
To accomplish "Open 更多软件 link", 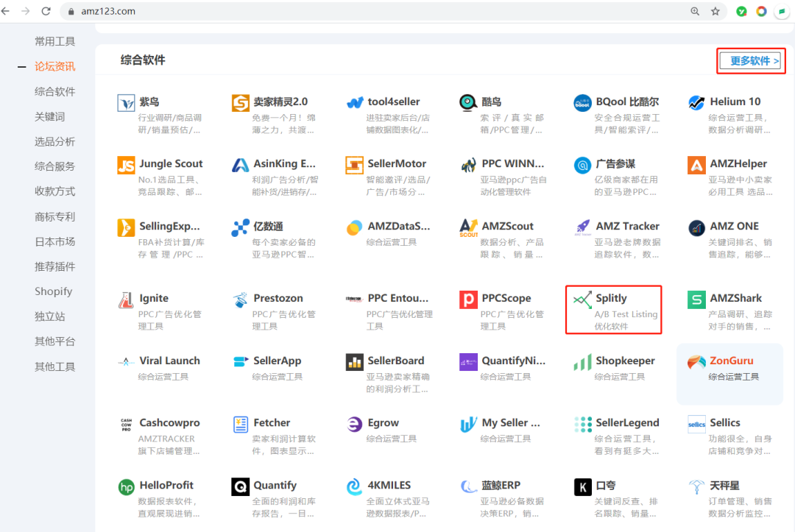I will click(752, 61).
